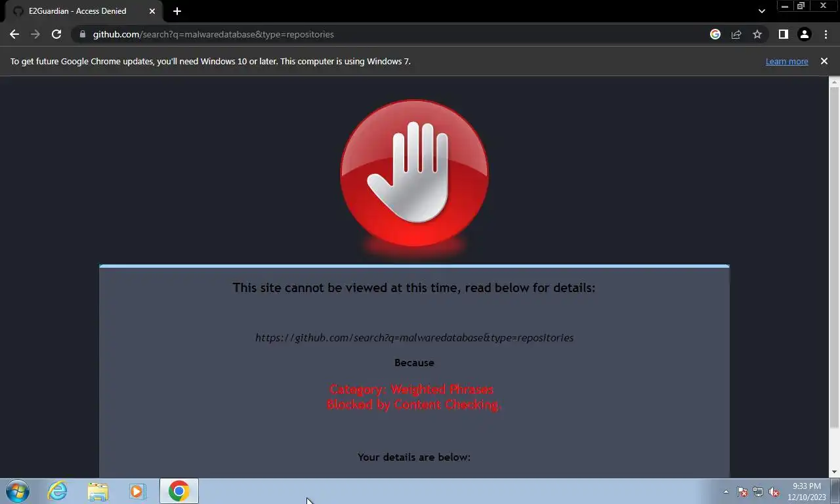Bookmark this page with the star icon

click(757, 34)
